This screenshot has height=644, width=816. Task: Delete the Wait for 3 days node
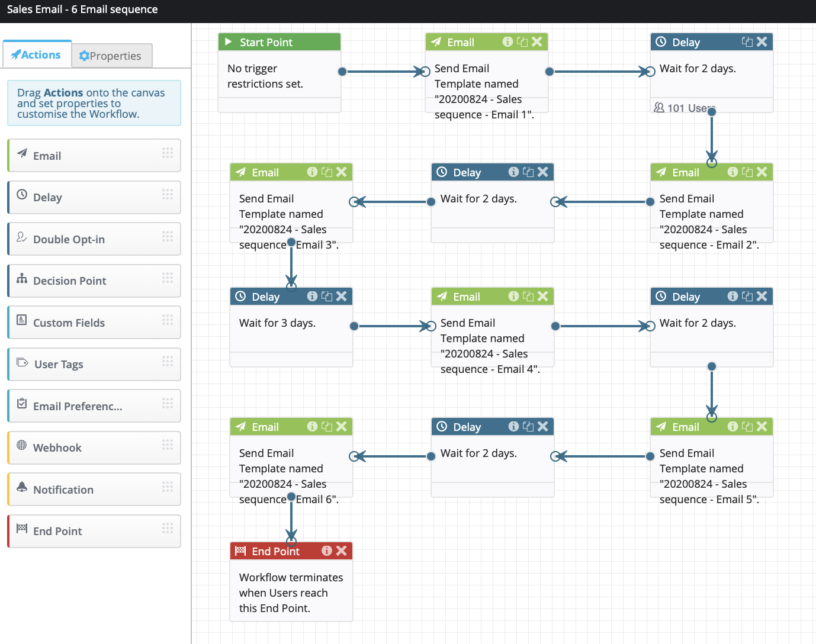[x=342, y=296]
